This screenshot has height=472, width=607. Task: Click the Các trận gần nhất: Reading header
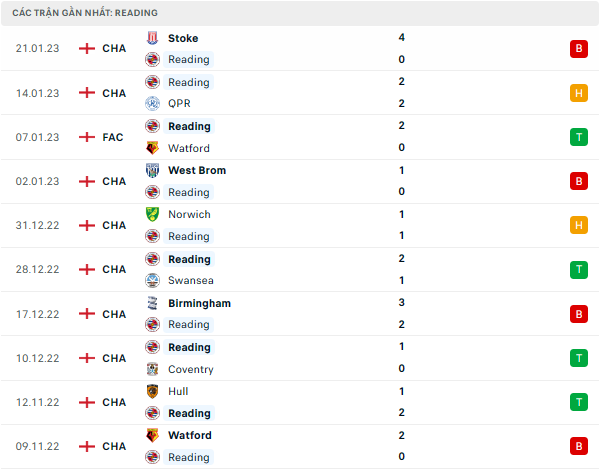tap(85, 13)
